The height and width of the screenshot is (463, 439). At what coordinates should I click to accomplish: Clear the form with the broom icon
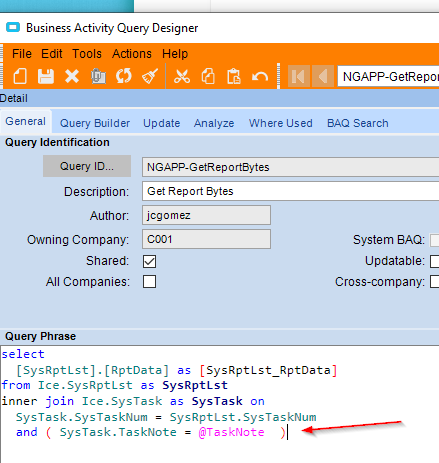pos(150,76)
